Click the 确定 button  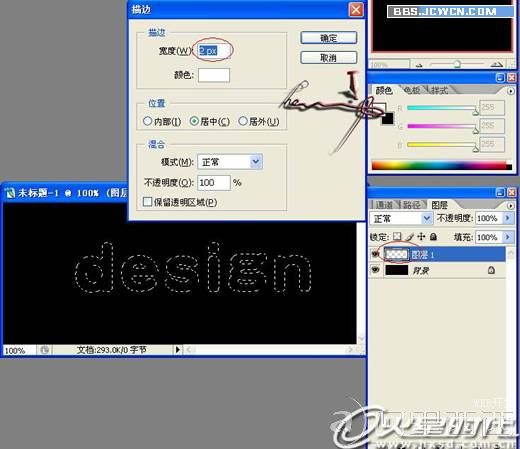(x=329, y=38)
